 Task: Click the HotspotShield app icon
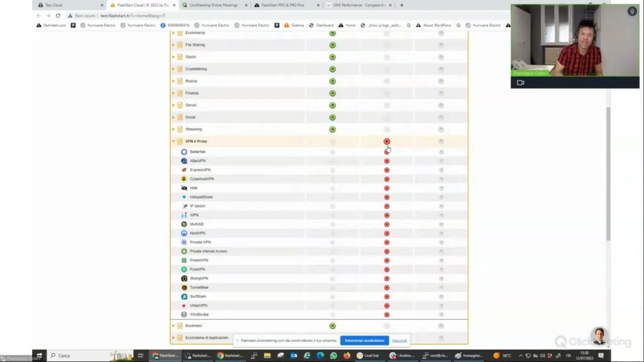(184, 197)
